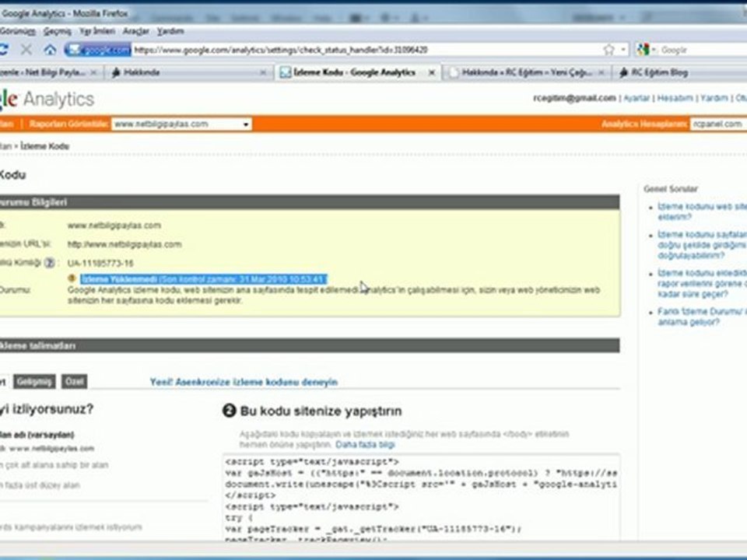The height and width of the screenshot is (560, 747).
Task: Open the Yer İmleri menu
Action: click(97, 31)
